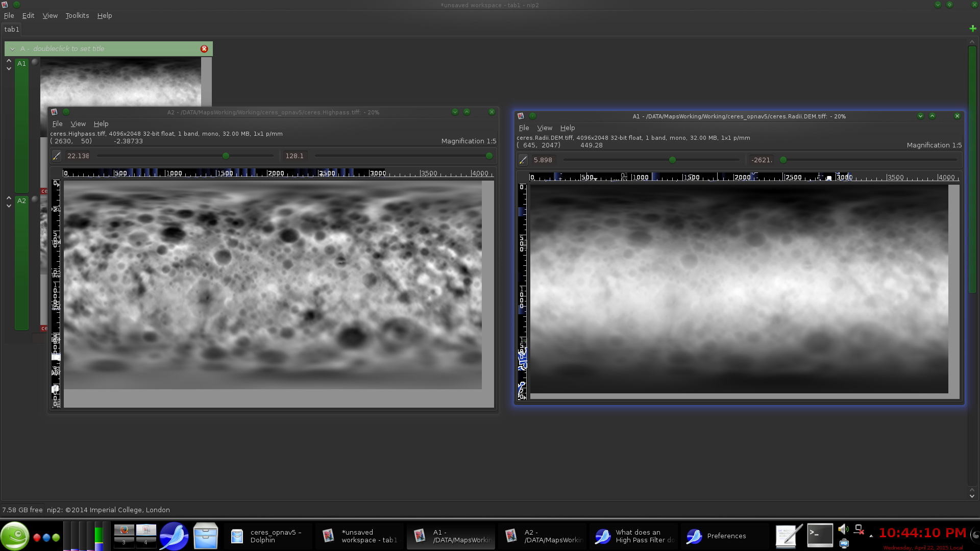Click the -2621 offset field in A1 window

[x=762, y=160]
